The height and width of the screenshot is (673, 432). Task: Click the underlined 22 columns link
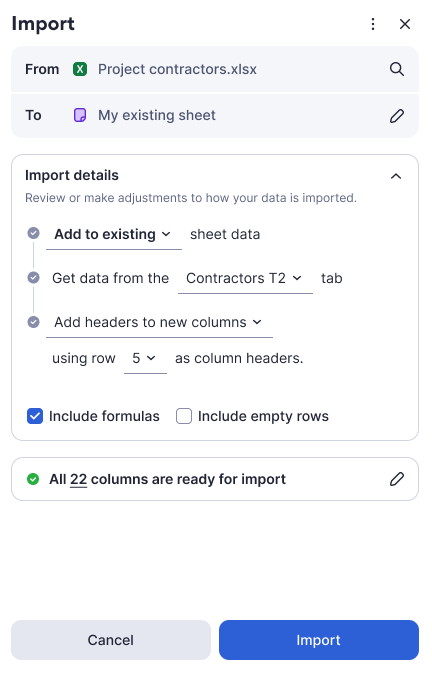pos(79,479)
